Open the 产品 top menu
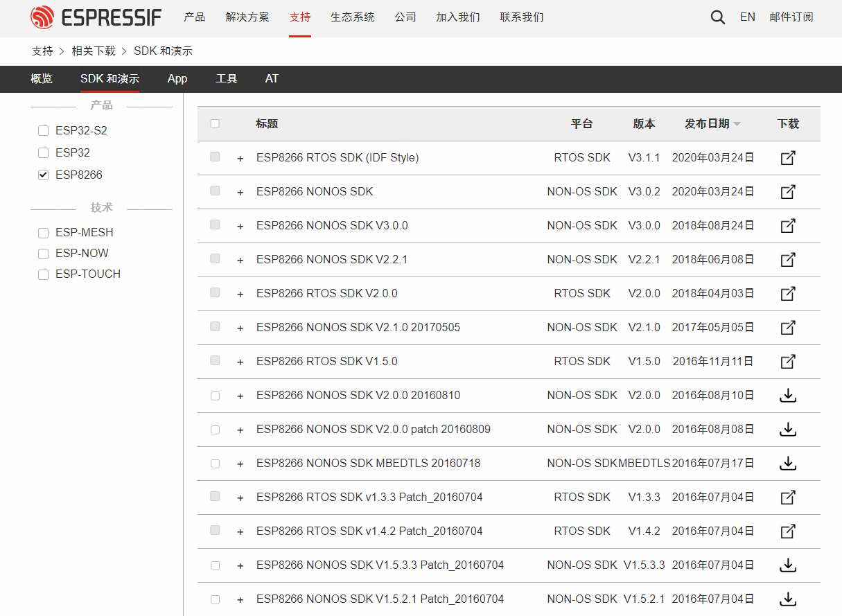The image size is (842, 616). point(195,17)
